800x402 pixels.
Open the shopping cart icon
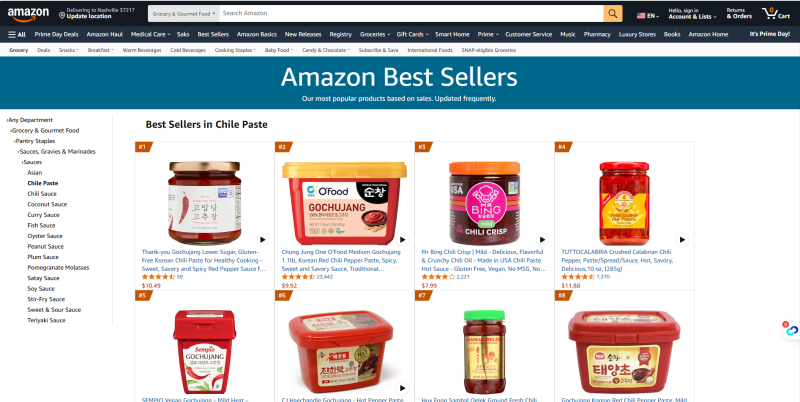point(776,13)
